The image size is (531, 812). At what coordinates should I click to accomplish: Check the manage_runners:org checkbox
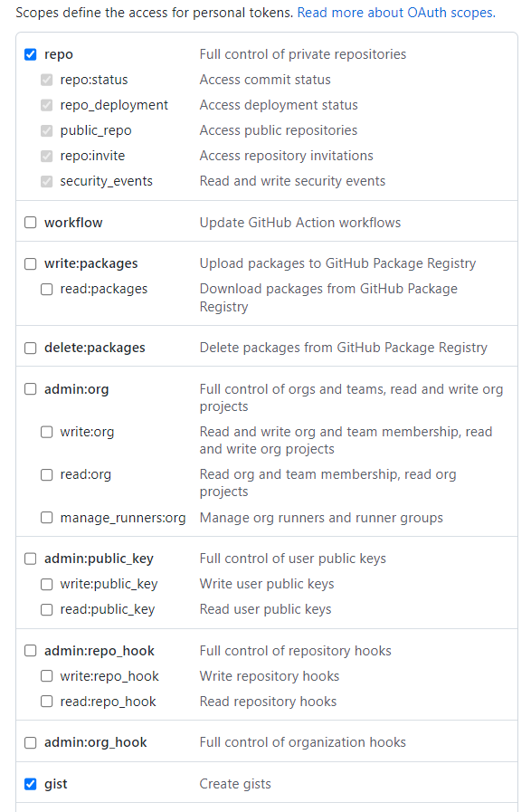point(46,517)
